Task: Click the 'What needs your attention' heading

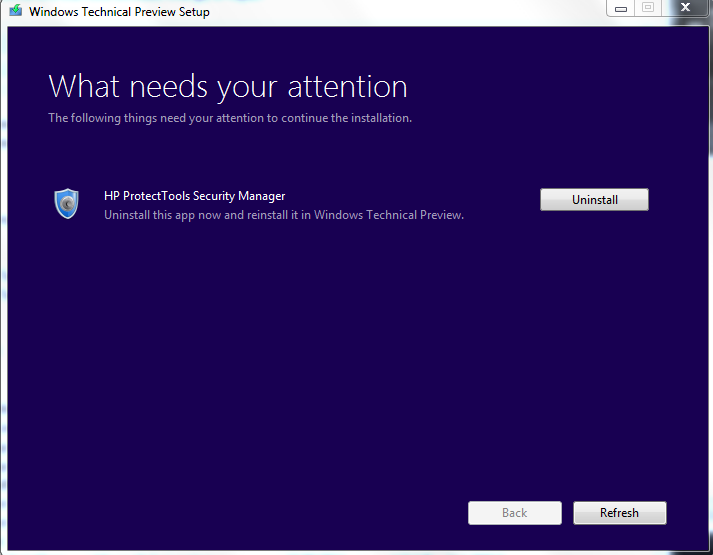Action: tap(228, 86)
